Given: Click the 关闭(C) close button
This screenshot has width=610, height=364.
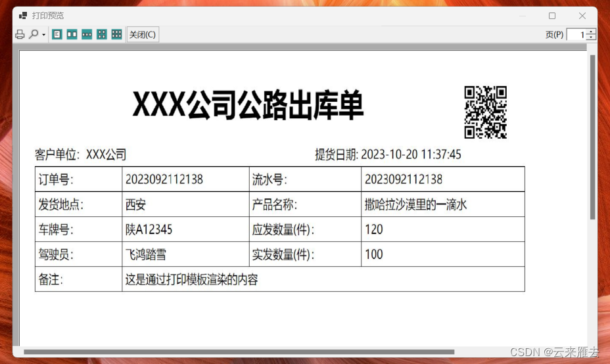Looking at the screenshot, I should (x=143, y=35).
